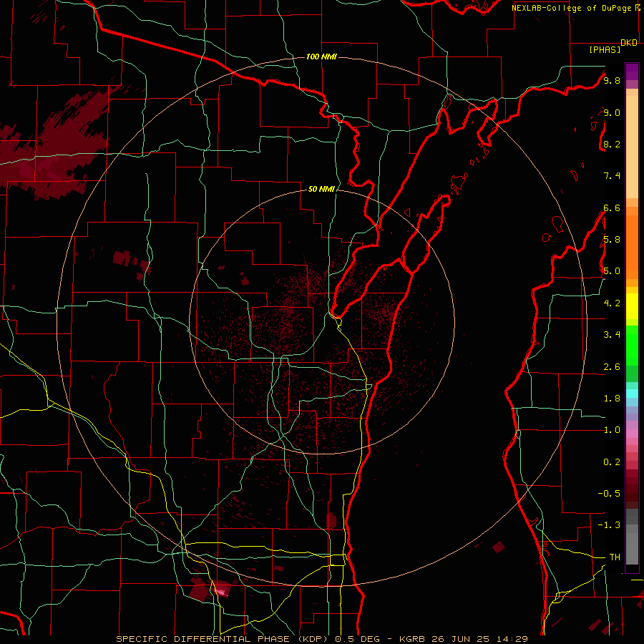644x644 pixels.
Task: Click the purple top segment of the color bar
Action: pyautogui.click(x=632, y=72)
